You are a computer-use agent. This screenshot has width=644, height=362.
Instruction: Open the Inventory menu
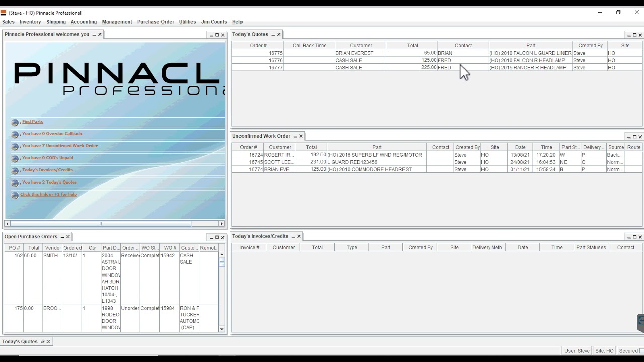point(30,22)
